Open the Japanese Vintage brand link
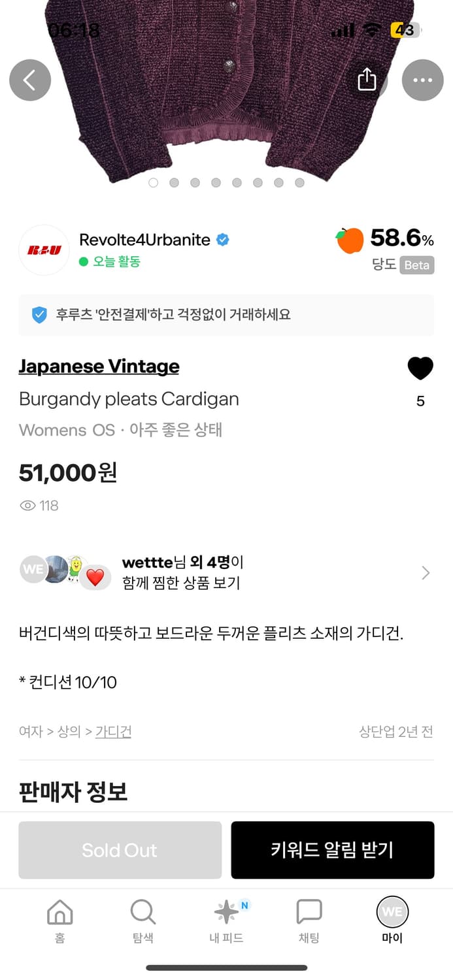The width and height of the screenshot is (453, 980). click(x=99, y=367)
